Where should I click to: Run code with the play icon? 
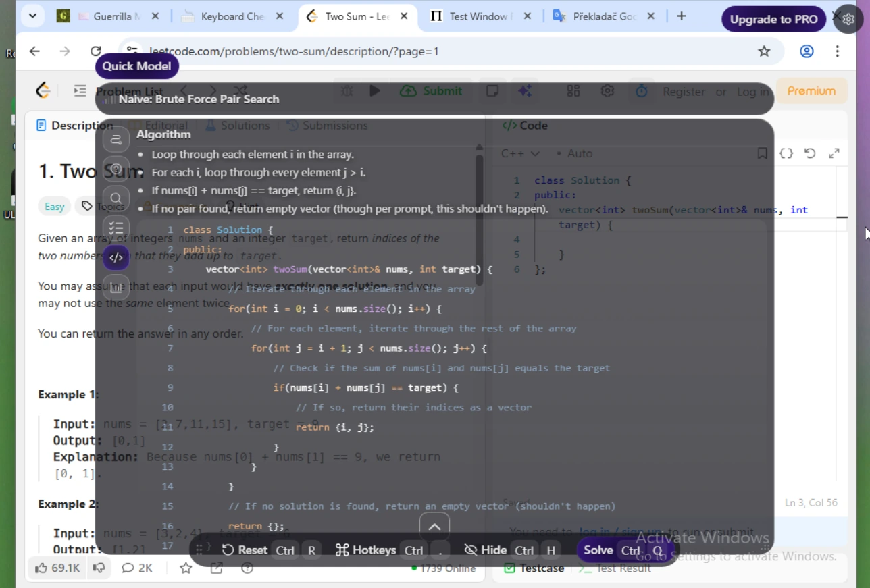point(375,90)
